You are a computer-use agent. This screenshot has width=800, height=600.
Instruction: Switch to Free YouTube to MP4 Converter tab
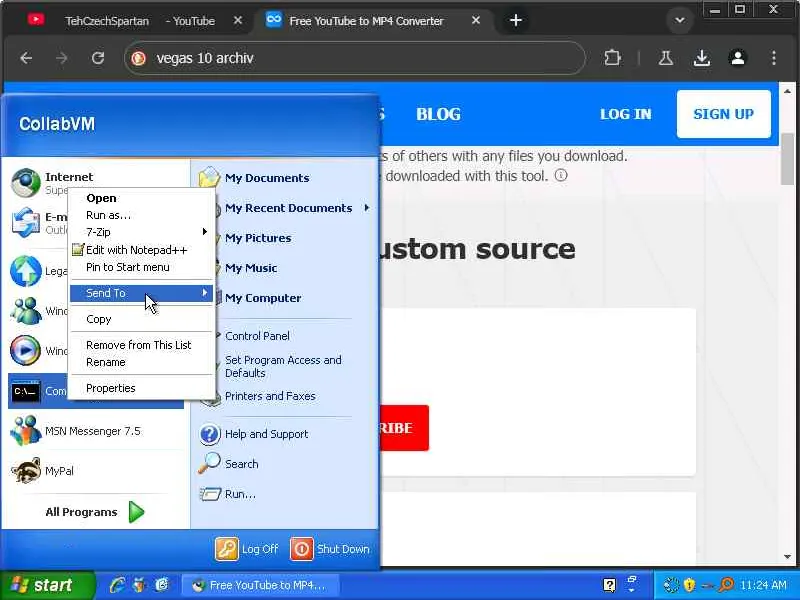[x=366, y=21]
